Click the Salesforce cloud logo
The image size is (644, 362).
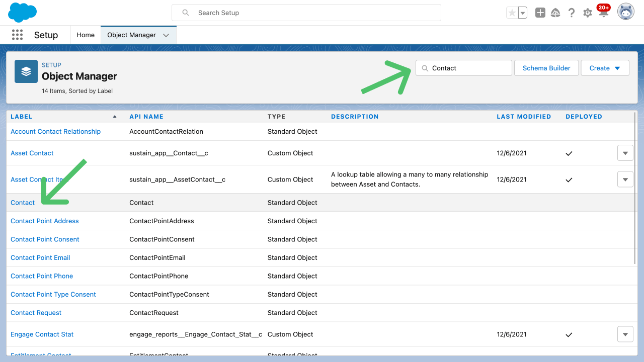[23, 13]
